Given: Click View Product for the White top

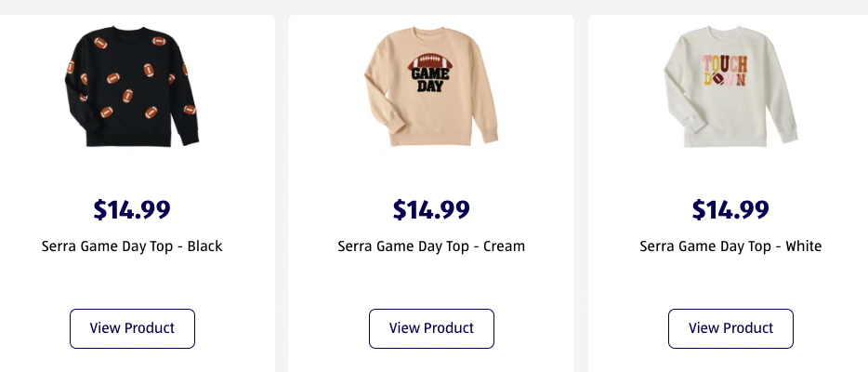Looking at the screenshot, I should pos(730,328).
